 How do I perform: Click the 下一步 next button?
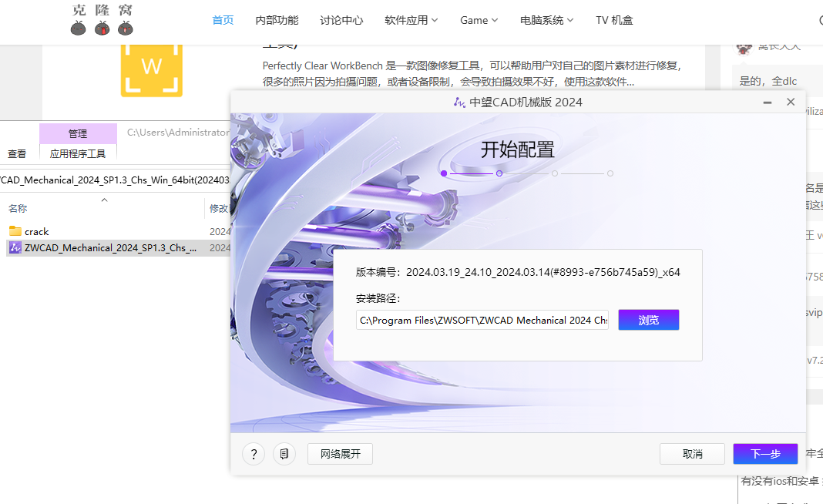(x=765, y=454)
